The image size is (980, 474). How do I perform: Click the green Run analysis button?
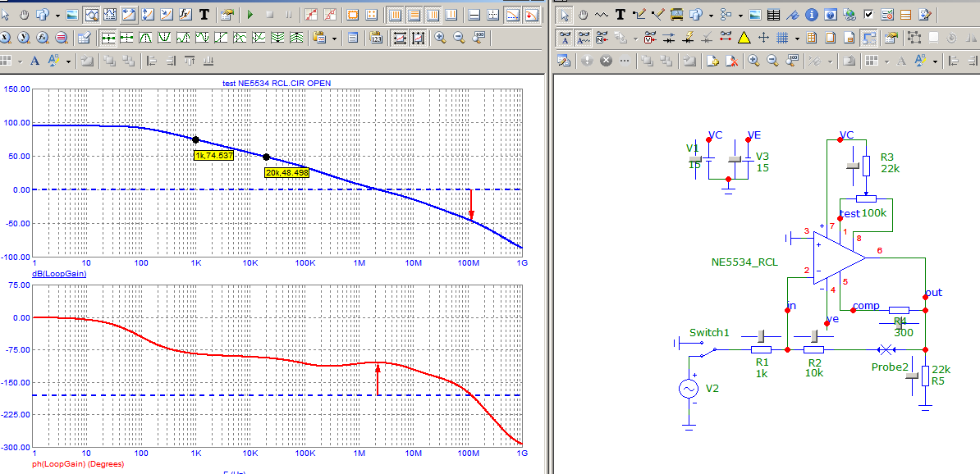pos(250,15)
